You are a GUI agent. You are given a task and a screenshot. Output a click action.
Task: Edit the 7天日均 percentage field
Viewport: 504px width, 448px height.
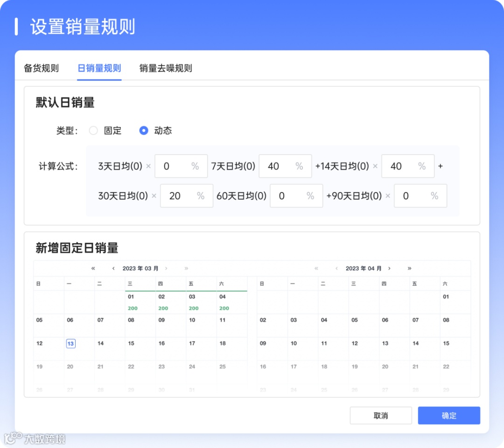pyautogui.click(x=285, y=166)
